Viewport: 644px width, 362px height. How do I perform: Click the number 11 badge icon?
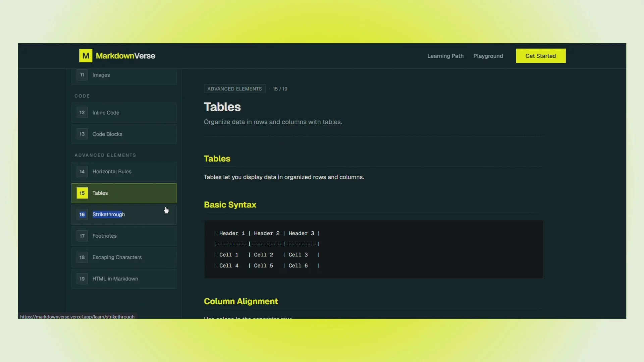coord(82,75)
